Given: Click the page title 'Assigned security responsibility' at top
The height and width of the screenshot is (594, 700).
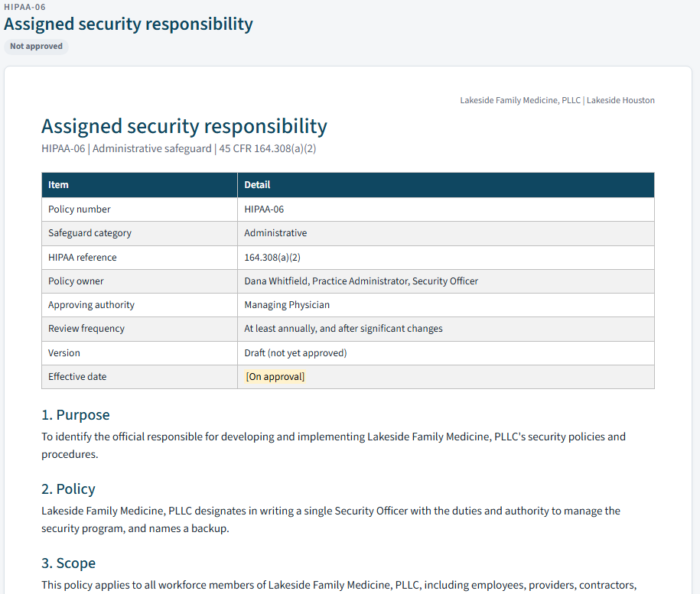Looking at the screenshot, I should [x=129, y=24].
